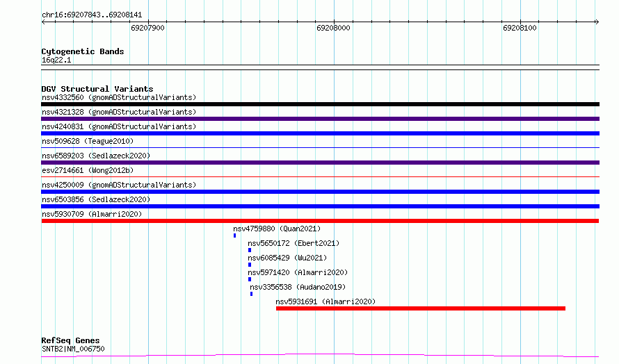Select the blue nsv6503856 variant bar
The height and width of the screenshot is (364, 619).
[320, 206]
